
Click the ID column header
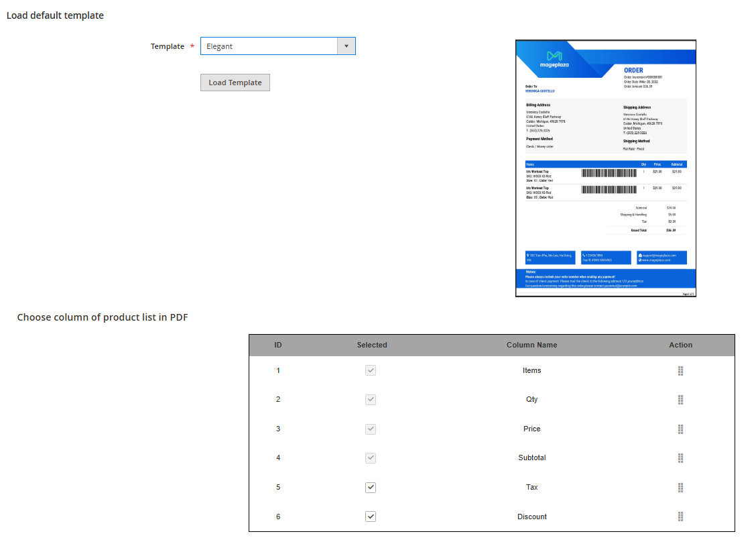pos(278,345)
